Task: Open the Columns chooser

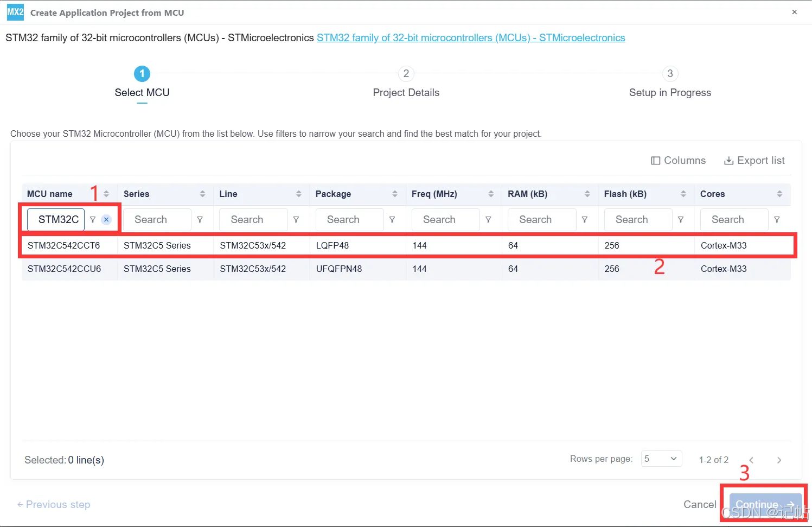Action: [x=678, y=161]
